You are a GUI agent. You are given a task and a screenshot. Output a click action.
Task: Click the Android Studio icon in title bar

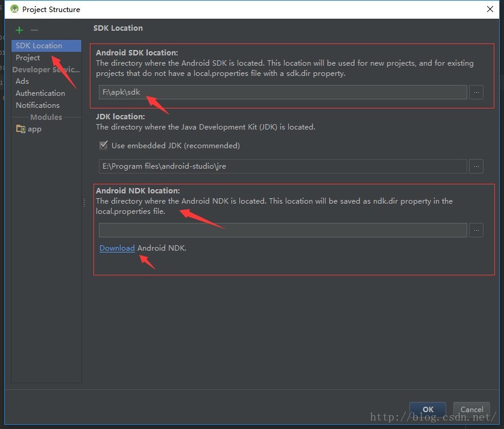14,9
